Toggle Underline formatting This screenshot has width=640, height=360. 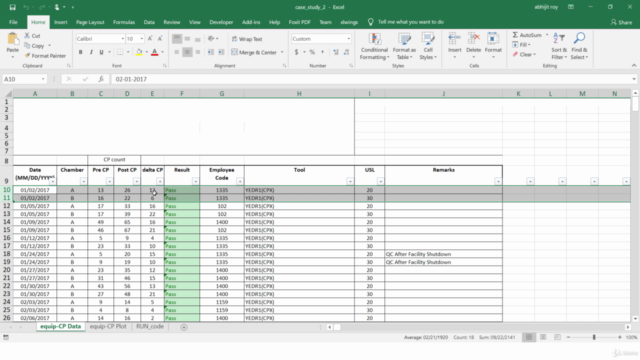click(x=101, y=52)
